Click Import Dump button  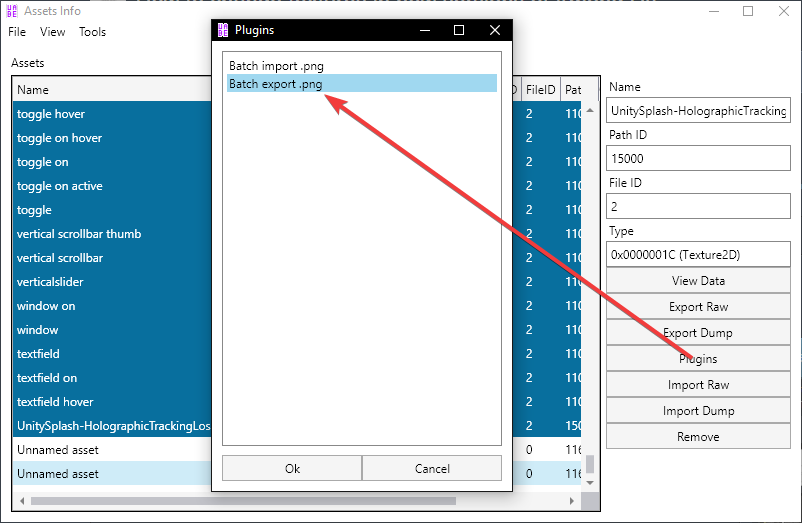pos(698,411)
